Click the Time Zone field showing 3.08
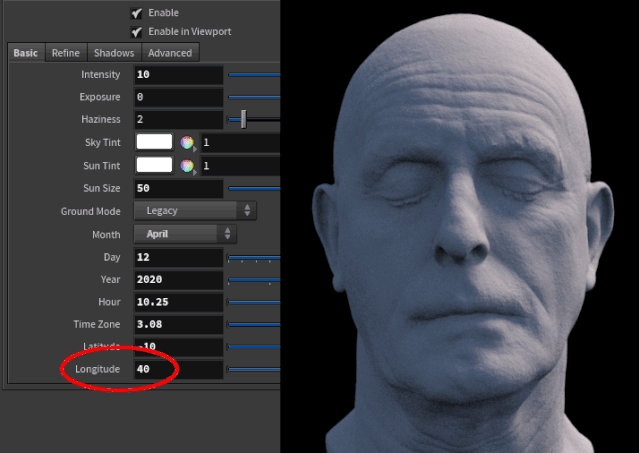This screenshot has width=639, height=453. tap(178, 324)
